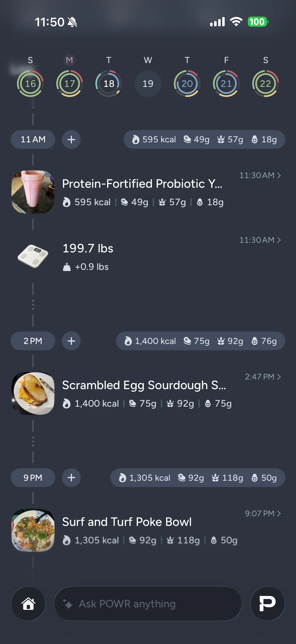Select Monday the 17th
The width and height of the screenshot is (296, 644).
coord(69,84)
